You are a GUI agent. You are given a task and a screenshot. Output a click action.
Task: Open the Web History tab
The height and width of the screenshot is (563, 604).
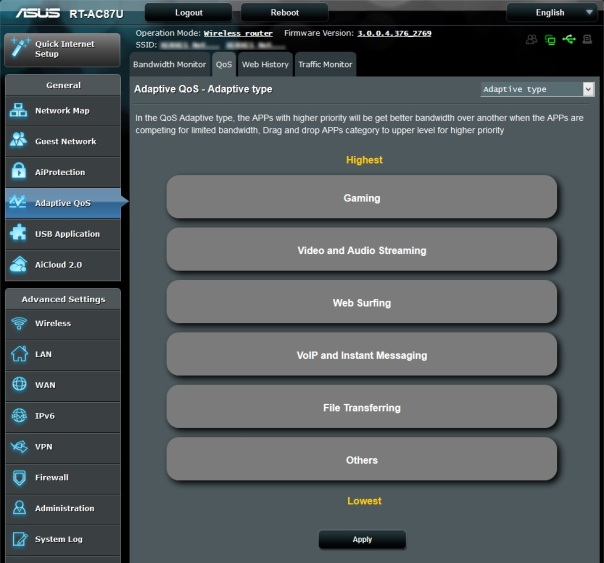(x=265, y=65)
